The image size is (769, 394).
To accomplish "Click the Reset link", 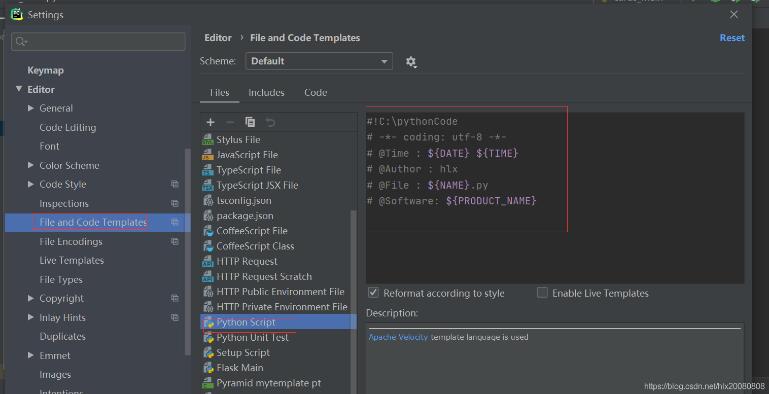I will click(x=732, y=38).
